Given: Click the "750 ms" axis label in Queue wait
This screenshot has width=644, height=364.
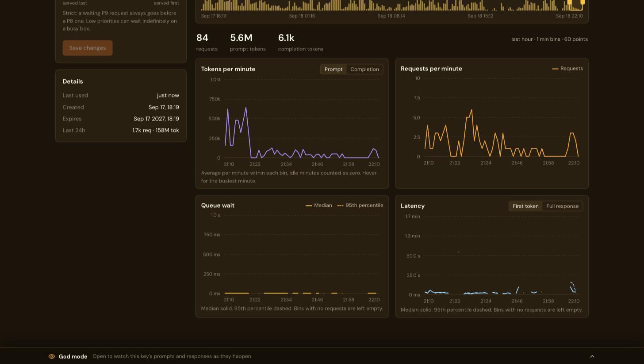Looking at the screenshot, I should 212,235.
